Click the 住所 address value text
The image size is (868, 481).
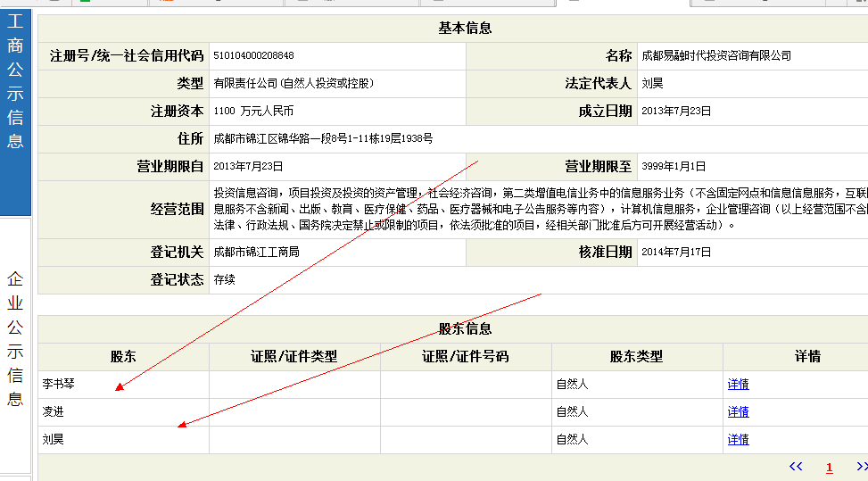pyautogui.click(x=323, y=139)
